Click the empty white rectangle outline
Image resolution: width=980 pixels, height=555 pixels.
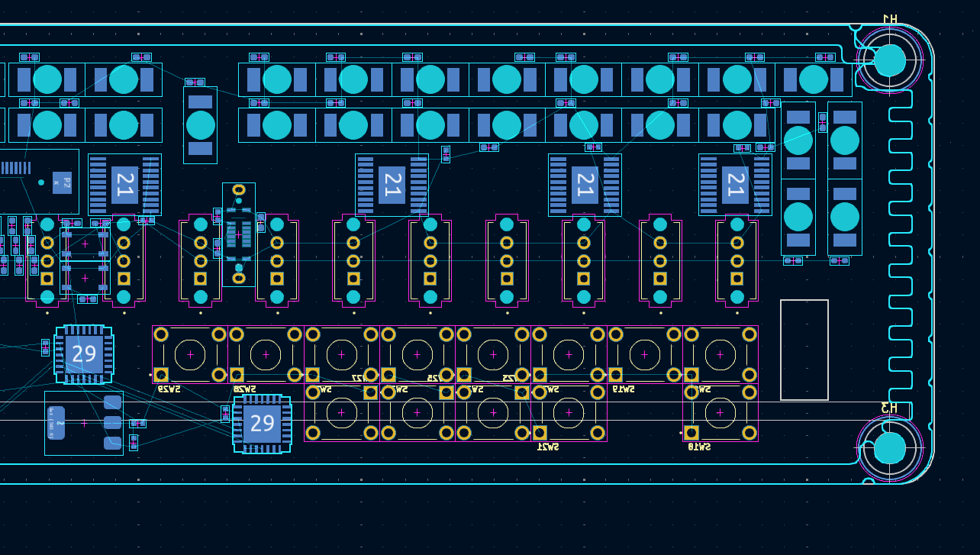(804, 350)
